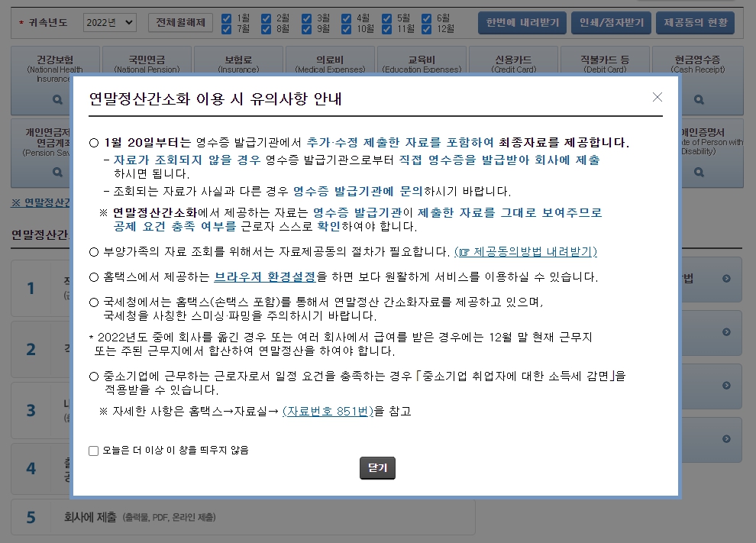Select the 의료비 (Medical Expenses) tile
The height and width of the screenshot is (543, 756).
click(330, 60)
